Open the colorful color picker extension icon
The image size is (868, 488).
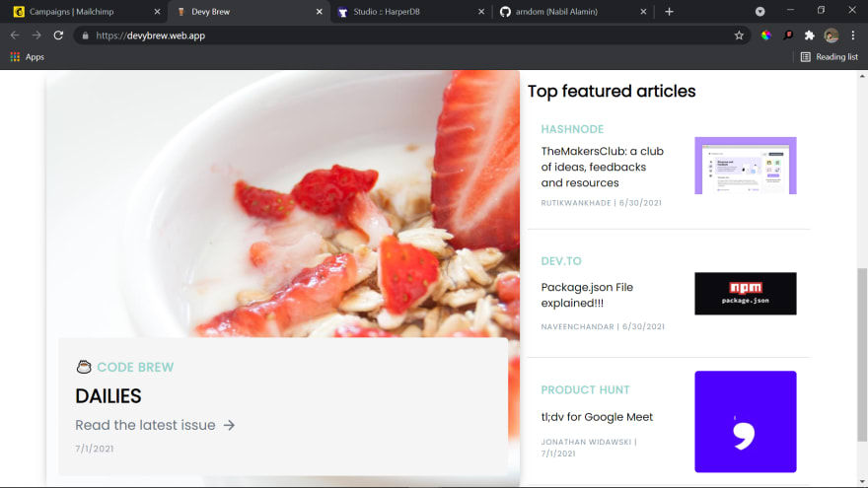[x=766, y=35]
